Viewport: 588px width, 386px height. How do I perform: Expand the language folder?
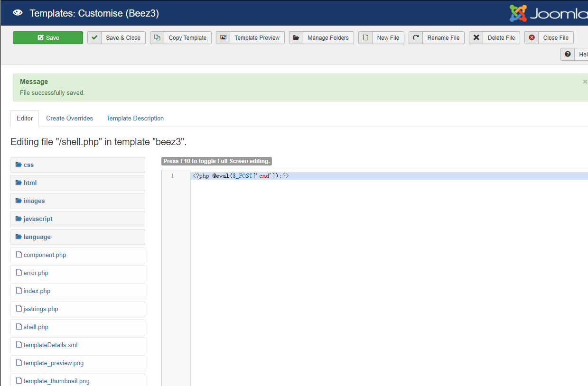[78, 237]
